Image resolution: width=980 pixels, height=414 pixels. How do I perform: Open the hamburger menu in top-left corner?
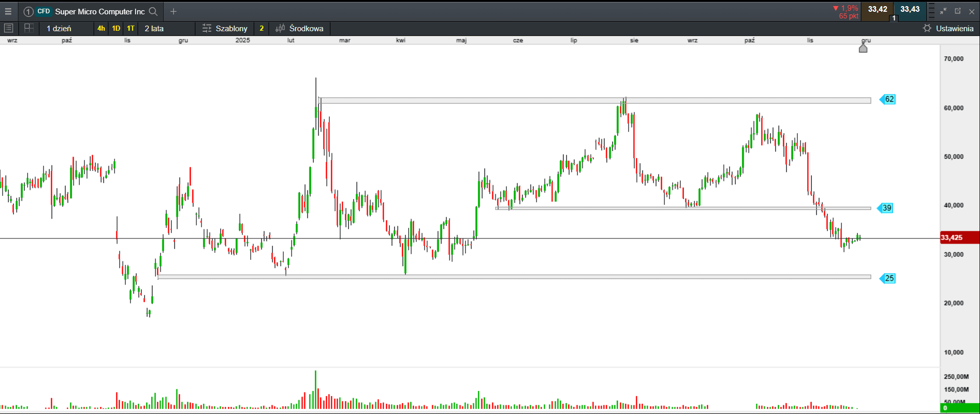click(x=8, y=11)
